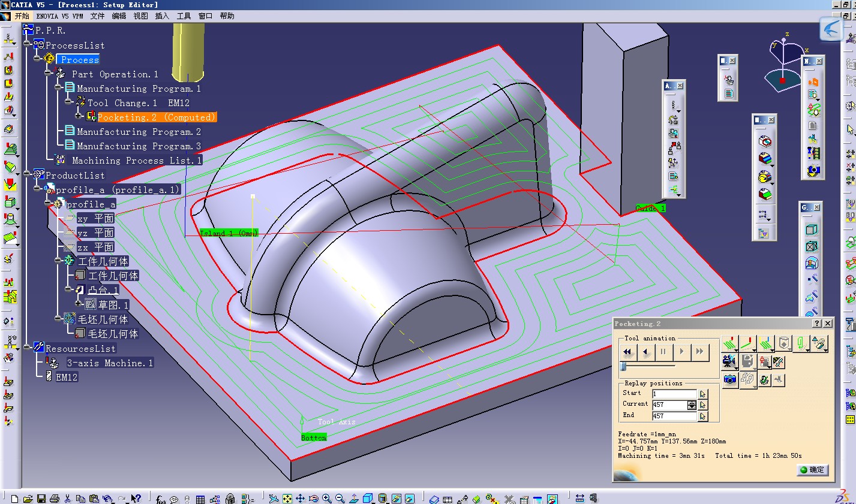Click the Start replay position field

pos(674,394)
